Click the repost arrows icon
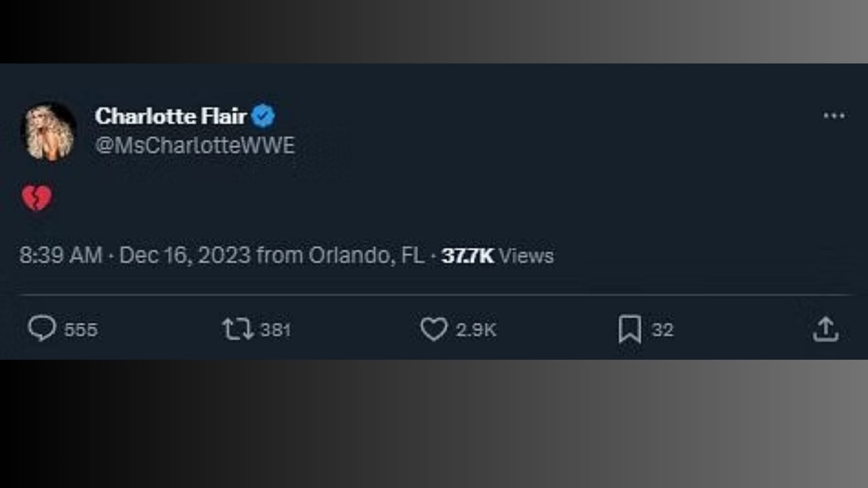Viewport: 868px width, 488px height. tap(237, 329)
